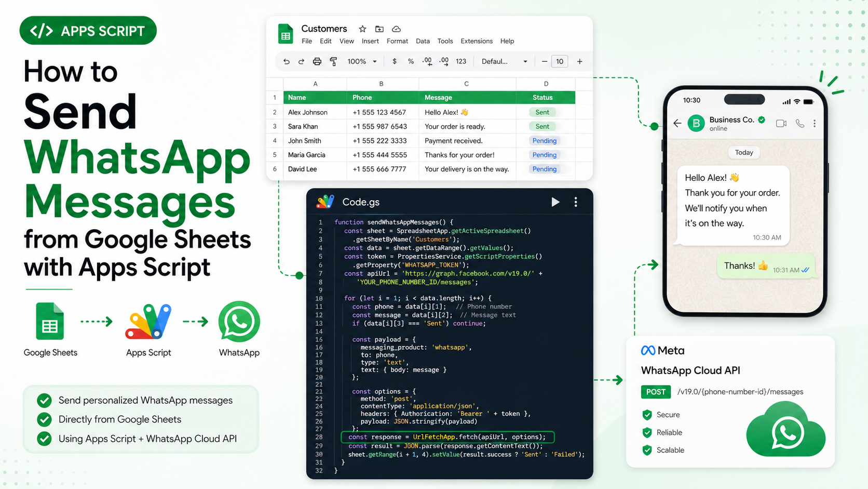868x489 pixels.
Task: Decrease font size with minus button
Action: (544, 61)
